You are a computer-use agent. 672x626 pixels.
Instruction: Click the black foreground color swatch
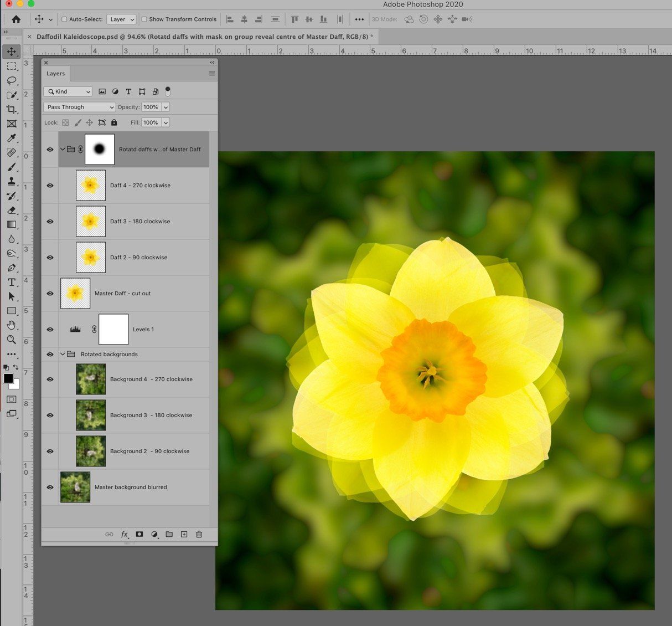8,378
